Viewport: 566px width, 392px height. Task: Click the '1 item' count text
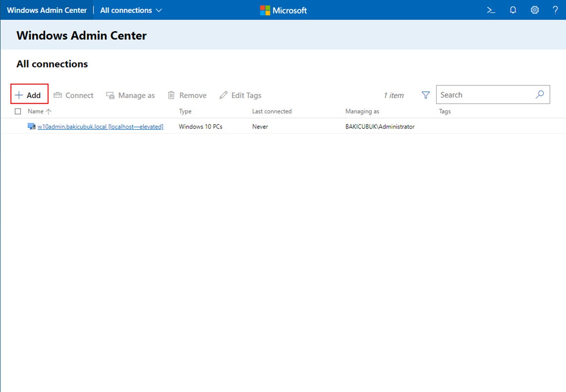tap(394, 95)
